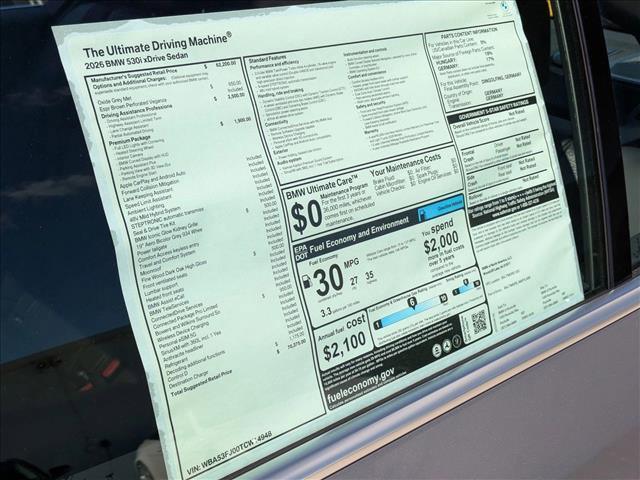This screenshot has width=640, height=480.
Task: Click the VIN number at sticker bottom
Action: (x=230, y=453)
